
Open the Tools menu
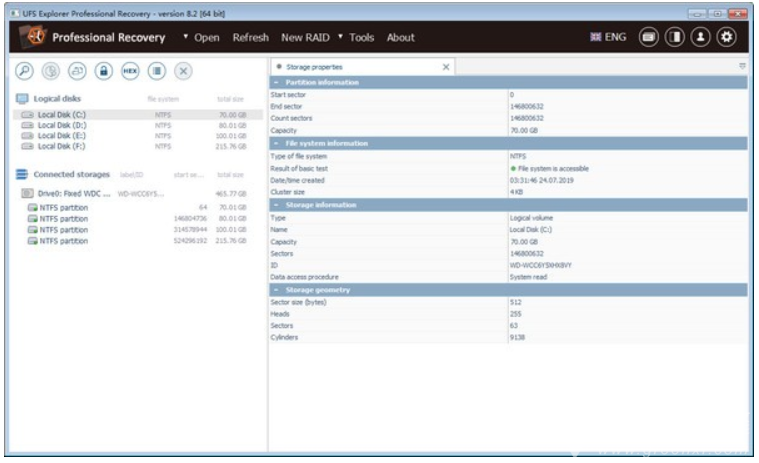pos(362,37)
